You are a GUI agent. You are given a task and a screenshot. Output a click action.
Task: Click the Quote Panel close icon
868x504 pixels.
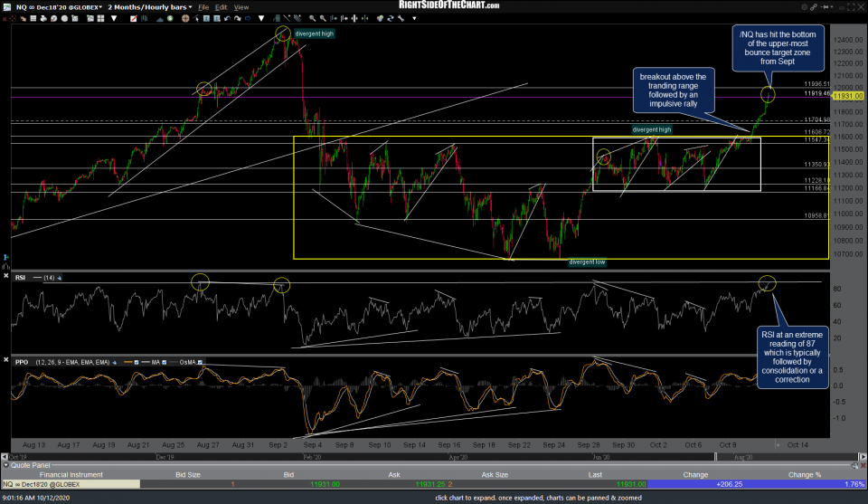863,465
